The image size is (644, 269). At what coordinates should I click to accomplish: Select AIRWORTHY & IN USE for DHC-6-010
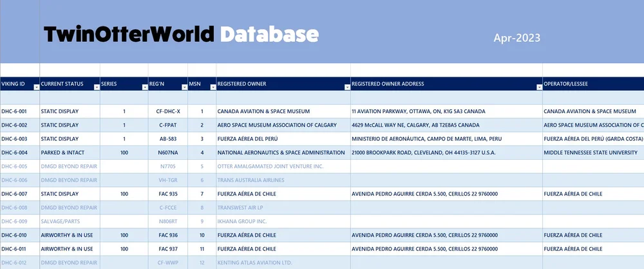click(x=70, y=235)
